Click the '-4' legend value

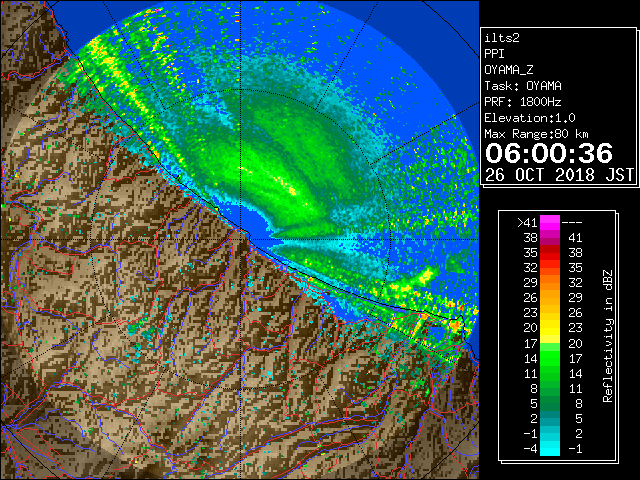[530, 449]
